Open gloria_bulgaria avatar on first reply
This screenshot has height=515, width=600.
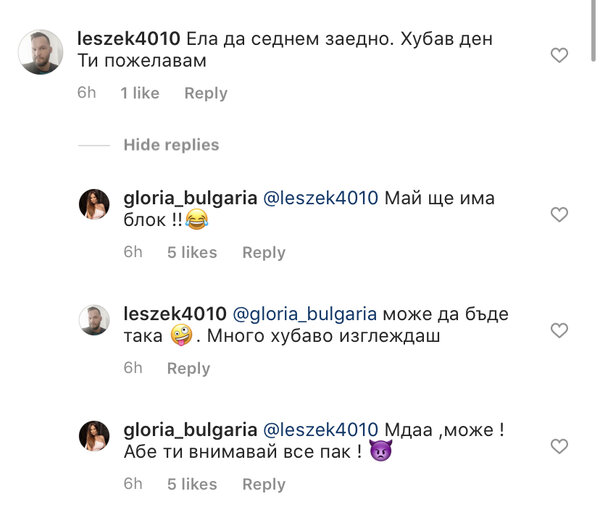point(94,204)
